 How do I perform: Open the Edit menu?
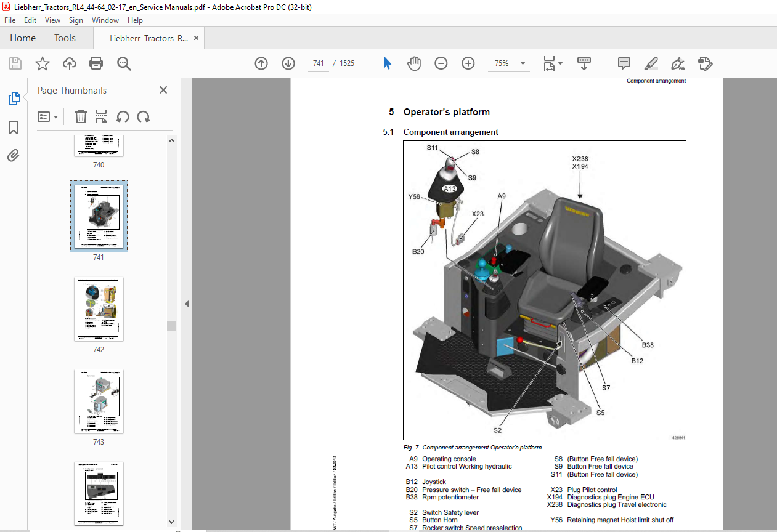(30, 20)
